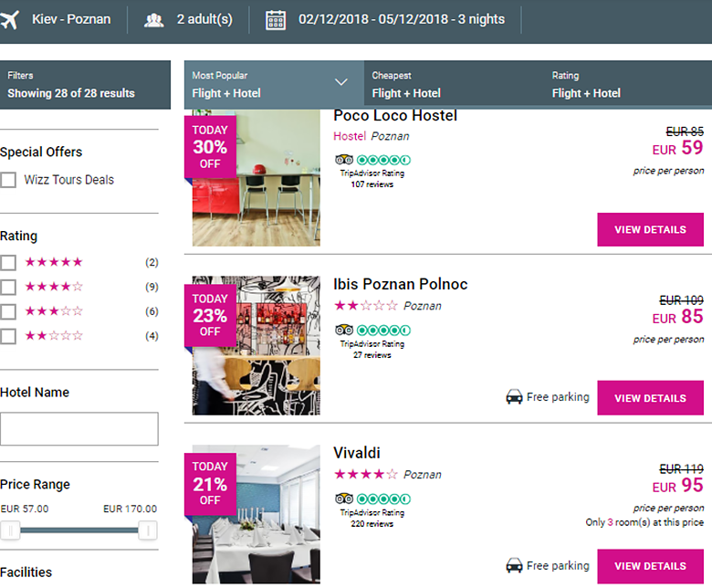View details for Ibis Poznan Polnoc
This screenshot has width=712, height=588.
650,398
